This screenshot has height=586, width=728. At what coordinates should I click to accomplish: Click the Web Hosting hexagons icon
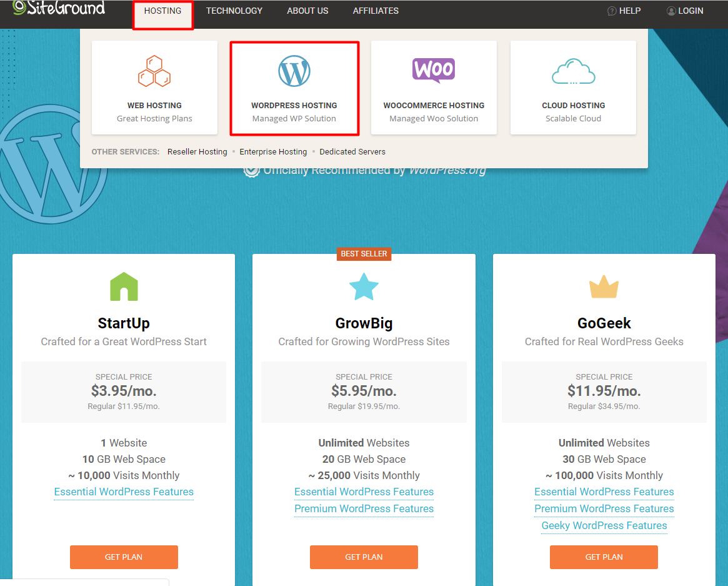154,71
